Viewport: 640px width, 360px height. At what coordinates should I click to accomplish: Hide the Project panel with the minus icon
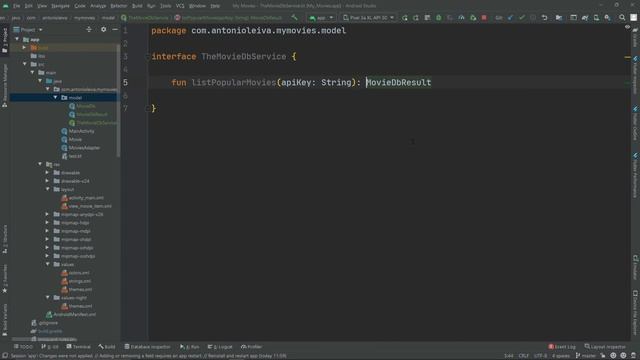(x=115, y=29)
